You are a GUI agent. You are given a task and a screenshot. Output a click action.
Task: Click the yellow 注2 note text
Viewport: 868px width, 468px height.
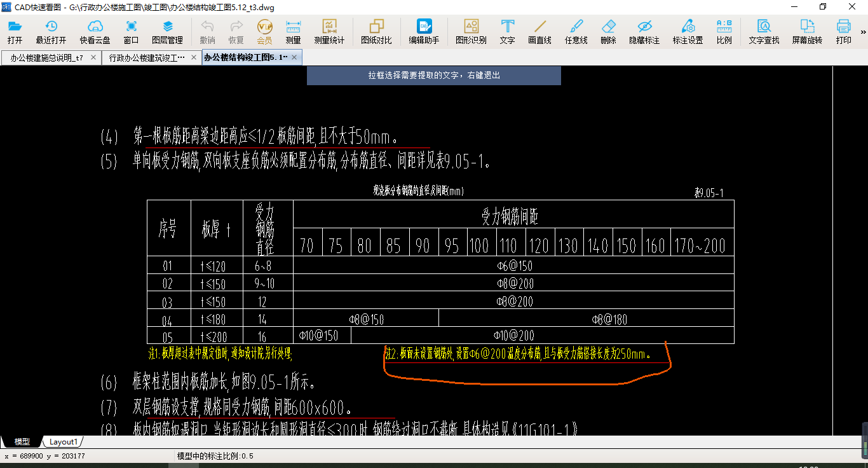click(518, 354)
